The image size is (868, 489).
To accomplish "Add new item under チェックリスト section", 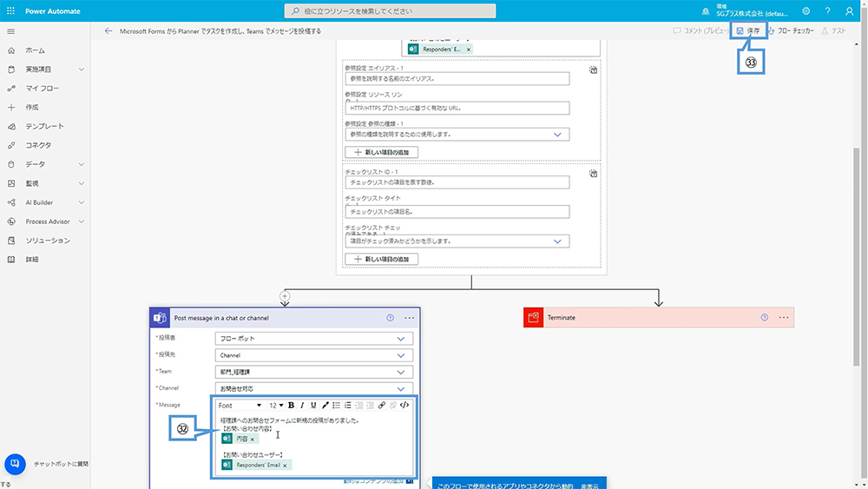I will 381,259.
